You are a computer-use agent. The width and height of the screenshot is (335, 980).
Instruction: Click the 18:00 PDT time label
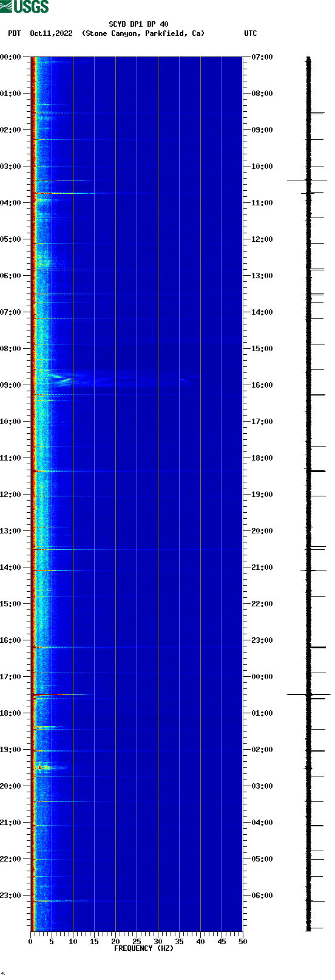tap(11, 713)
